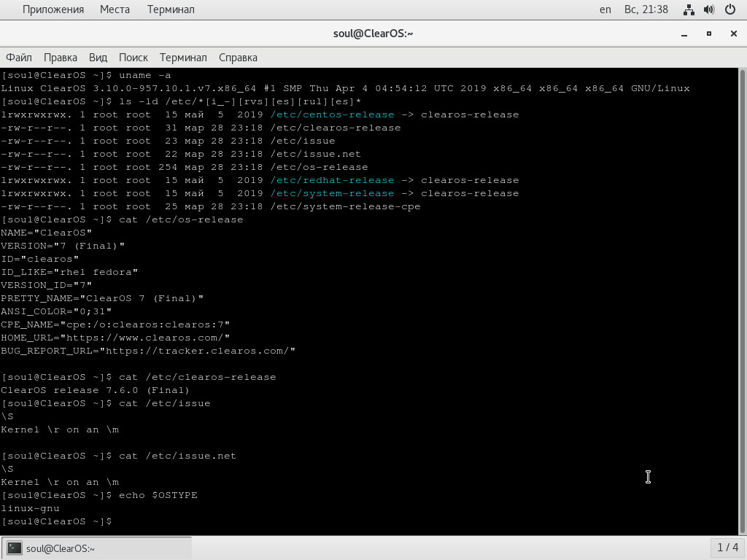Click the line ANSI_COLOR="0;31"
The width and height of the screenshot is (747, 560).
point(56,311)
